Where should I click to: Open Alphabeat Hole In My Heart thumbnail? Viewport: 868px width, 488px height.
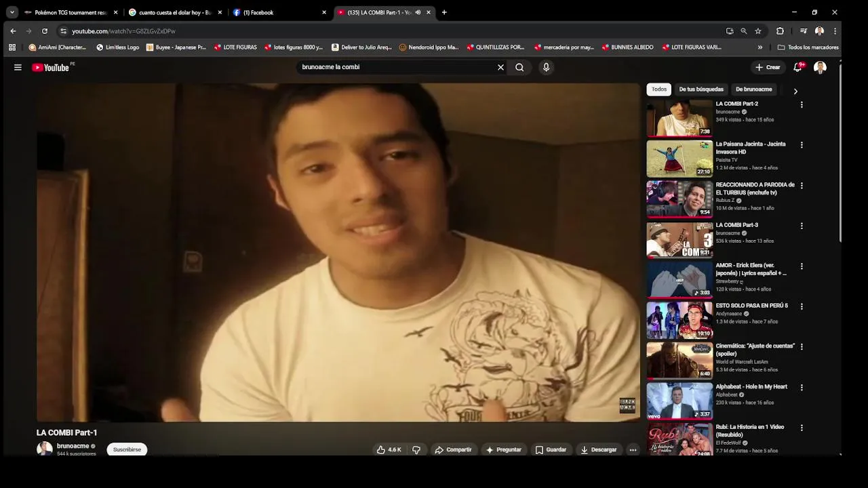click(679, 401)
